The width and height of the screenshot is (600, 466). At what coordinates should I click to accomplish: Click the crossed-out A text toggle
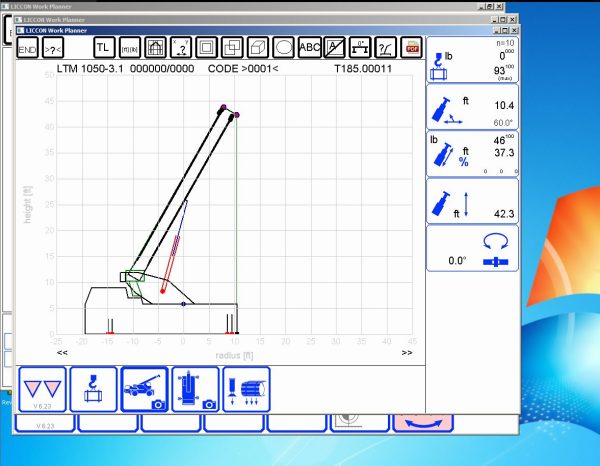click(335, 48)
